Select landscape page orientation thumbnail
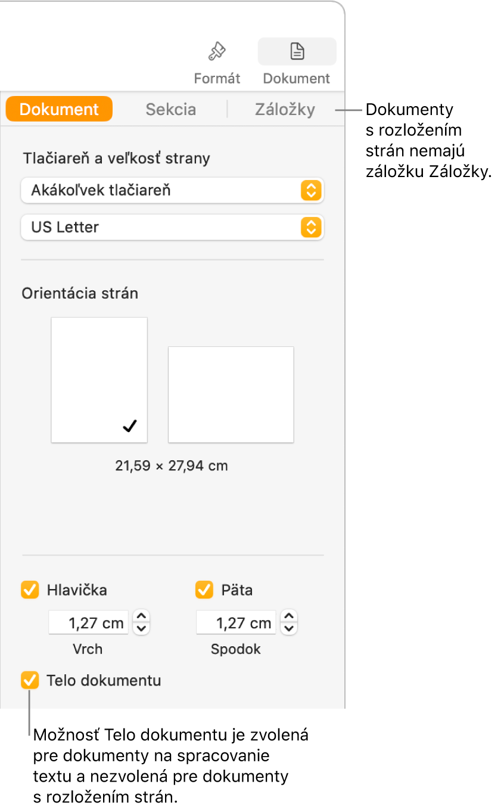 coord(231,395)
